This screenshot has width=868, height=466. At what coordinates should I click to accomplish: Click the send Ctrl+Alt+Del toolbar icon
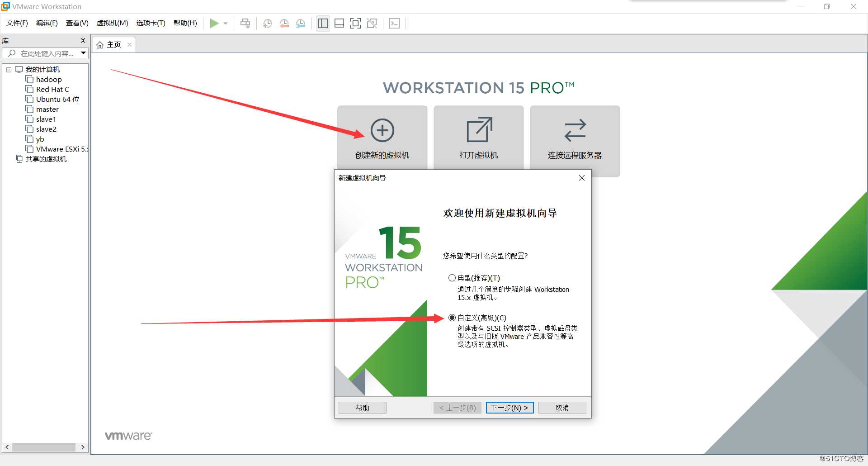(245, 23)
